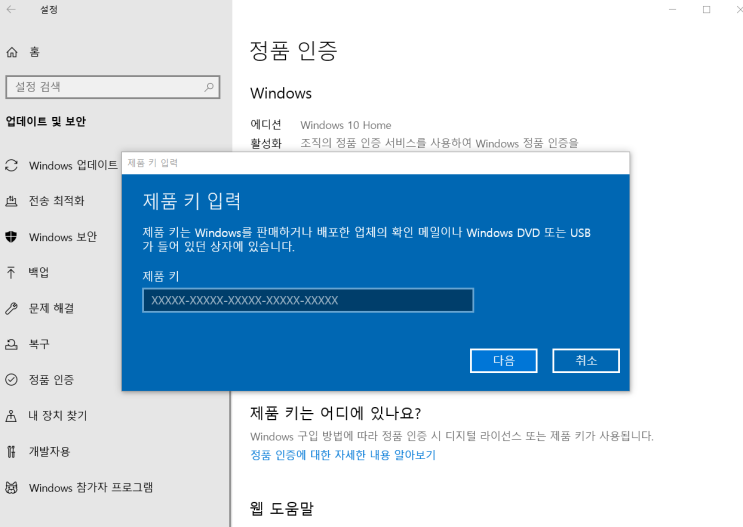Click the '제품 키 입력' blue dialog heading
743x527 pixels.
[x=192, y=201]
